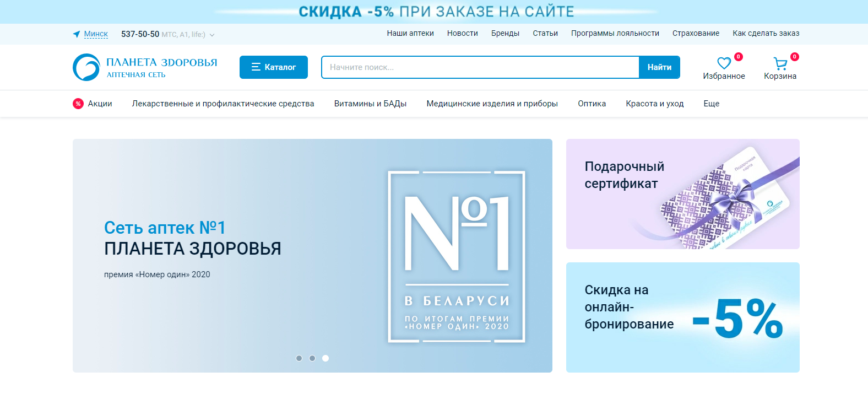868x404 pixels.
Task: Click the Найти search button
Action: coord(659,67)
